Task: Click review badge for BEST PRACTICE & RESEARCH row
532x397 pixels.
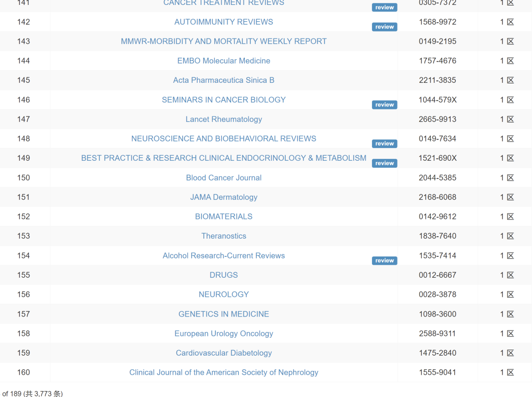Action: [384, 163]
